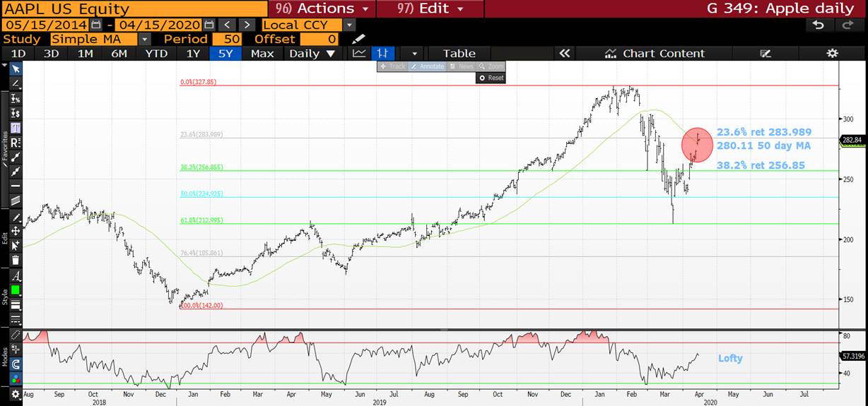Set range to 1M

coord(85,53)
